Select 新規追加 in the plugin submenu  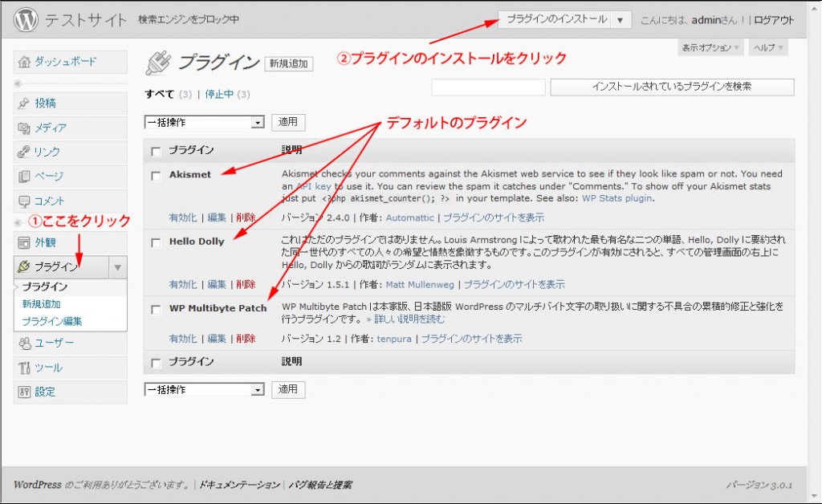point(42,304)
